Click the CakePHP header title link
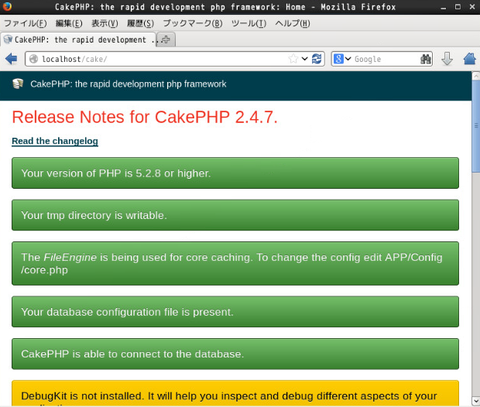This screenshot has width=480, height=407. [128, 84]
